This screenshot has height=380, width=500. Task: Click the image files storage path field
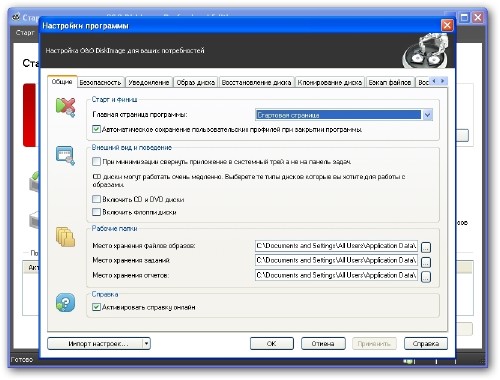(x=336, y=246)
